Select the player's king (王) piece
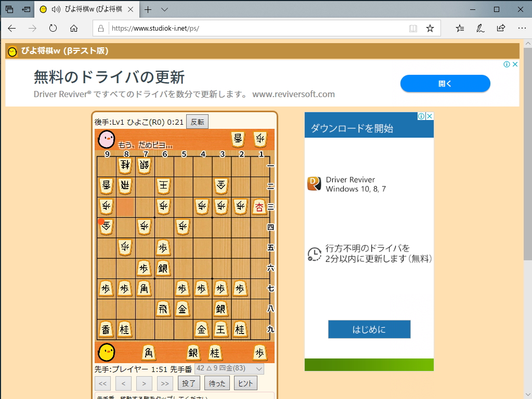532x399 pixels. pyautogui.click(x=220, y=329)
